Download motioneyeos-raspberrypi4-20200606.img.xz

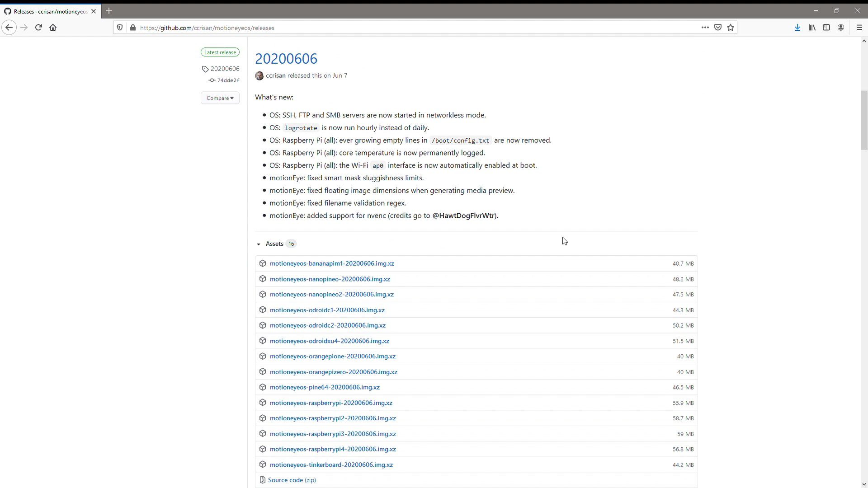click(333, 449)
